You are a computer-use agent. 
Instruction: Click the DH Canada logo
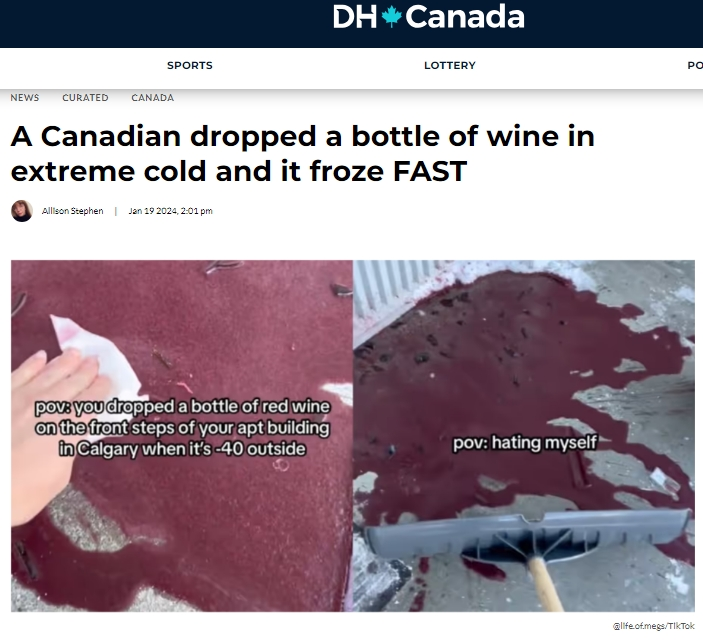coord(429,17)
